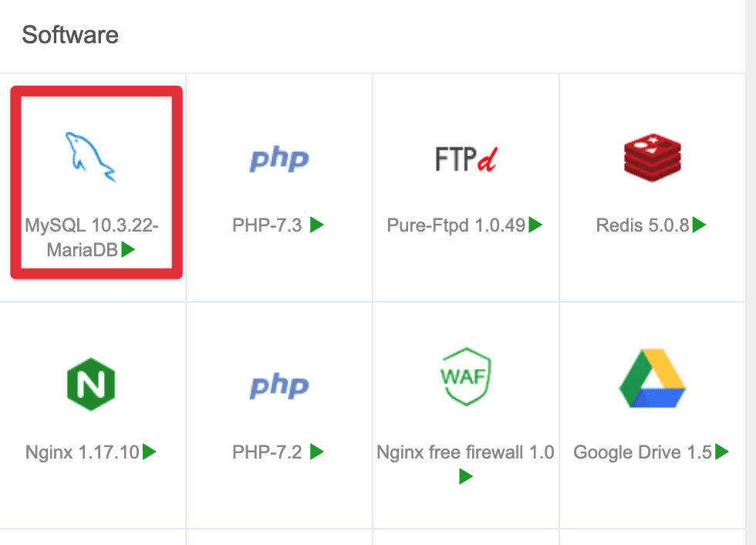This screenshot has width=756, height=545.
Task: Open Nginx free firewall 1.0 link
Action: tap(465, 452)
